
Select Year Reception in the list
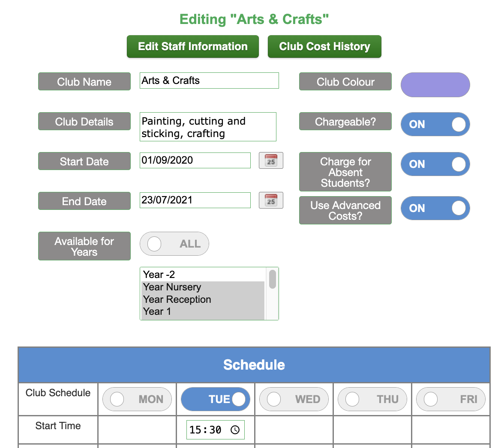point(203,299)
